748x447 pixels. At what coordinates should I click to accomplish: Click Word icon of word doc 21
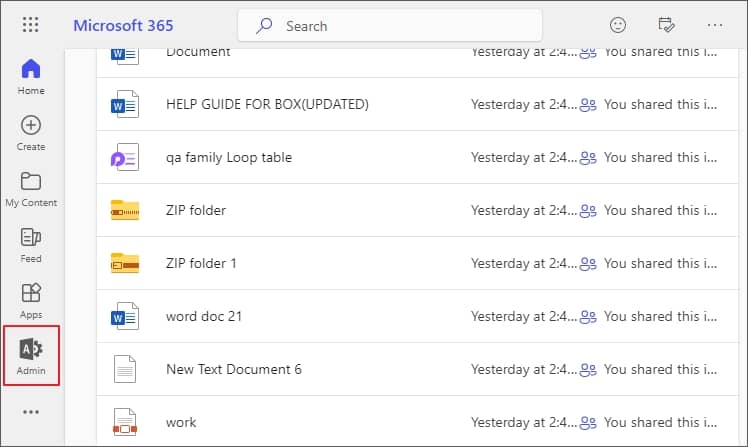(125, 316)
